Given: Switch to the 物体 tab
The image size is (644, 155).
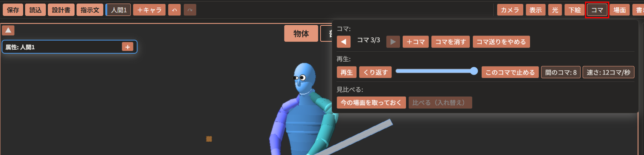Looking at the screenshot, I should (301, 33).
